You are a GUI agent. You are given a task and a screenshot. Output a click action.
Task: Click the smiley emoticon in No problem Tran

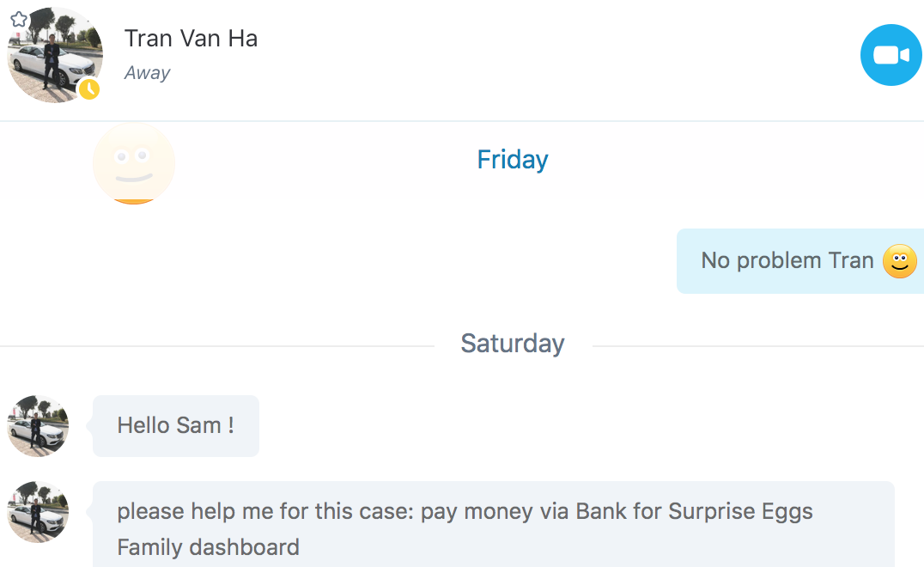point(899,261)
